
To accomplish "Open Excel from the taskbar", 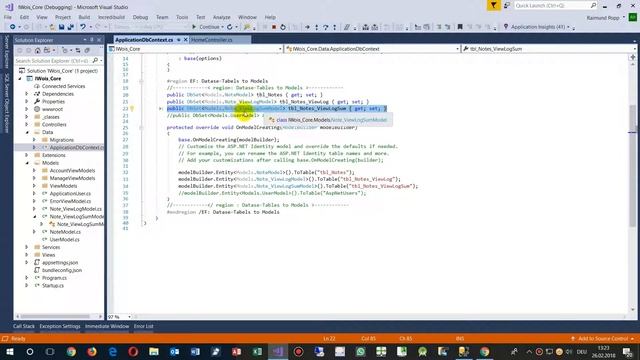I will [257, 351].
